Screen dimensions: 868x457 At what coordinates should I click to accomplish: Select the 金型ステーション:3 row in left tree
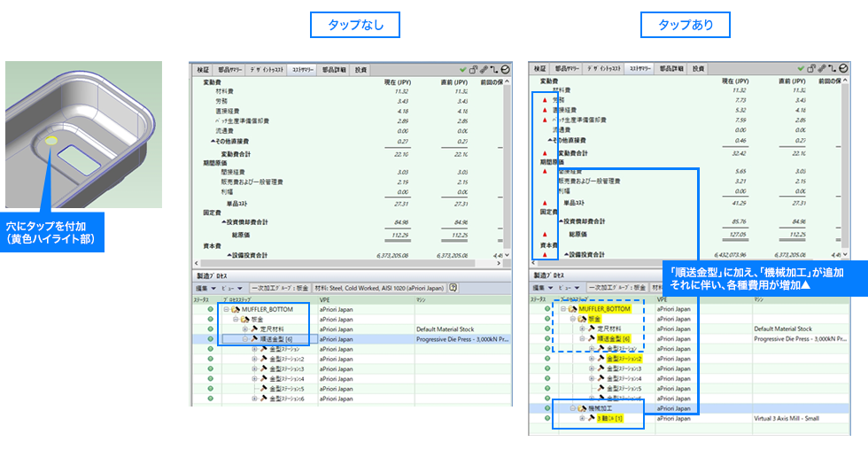pos(285,368)
